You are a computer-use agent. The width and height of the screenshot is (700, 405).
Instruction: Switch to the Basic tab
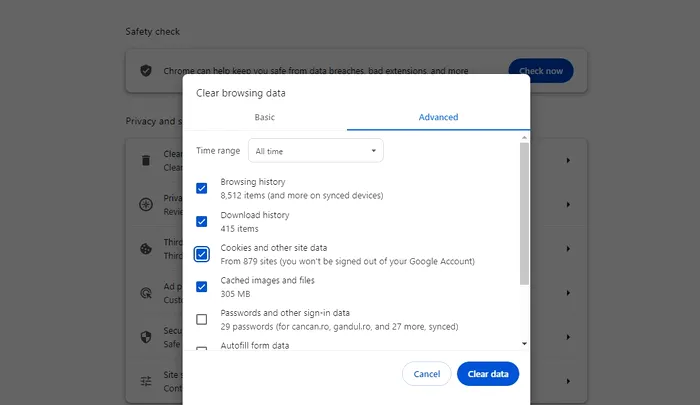coord(265,117)
